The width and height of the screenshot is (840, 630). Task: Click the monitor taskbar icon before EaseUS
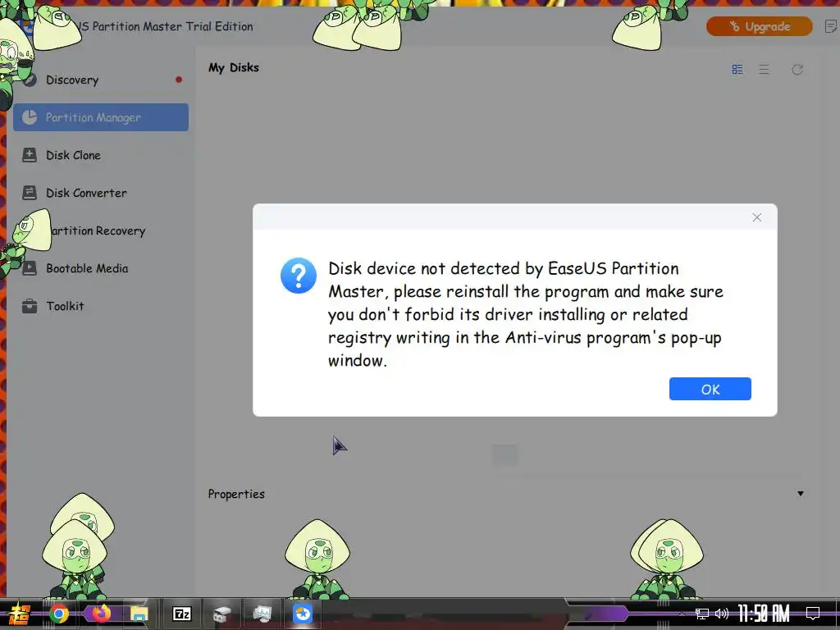[262, 614]
